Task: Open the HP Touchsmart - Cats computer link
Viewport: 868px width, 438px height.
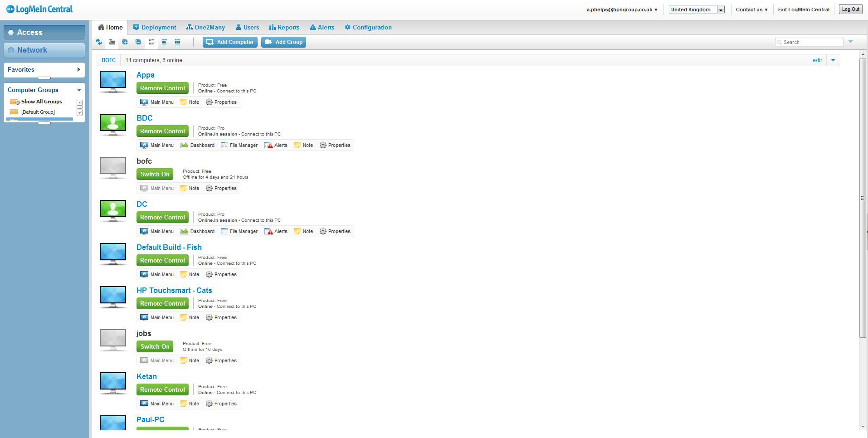Action: coord(174,290)
